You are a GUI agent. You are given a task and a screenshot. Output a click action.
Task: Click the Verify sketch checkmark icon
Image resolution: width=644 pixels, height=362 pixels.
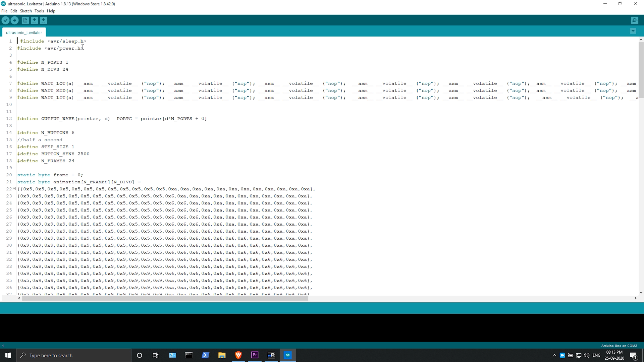[5, 20]
